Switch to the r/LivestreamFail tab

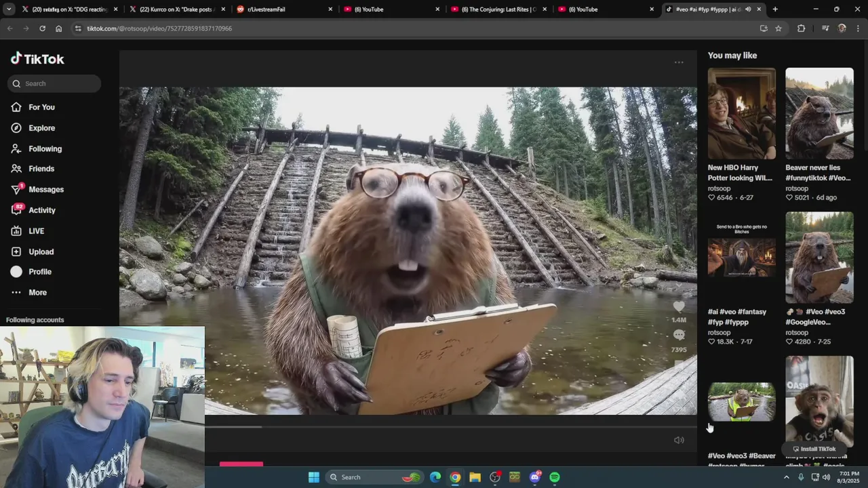(x=285, y=9)
